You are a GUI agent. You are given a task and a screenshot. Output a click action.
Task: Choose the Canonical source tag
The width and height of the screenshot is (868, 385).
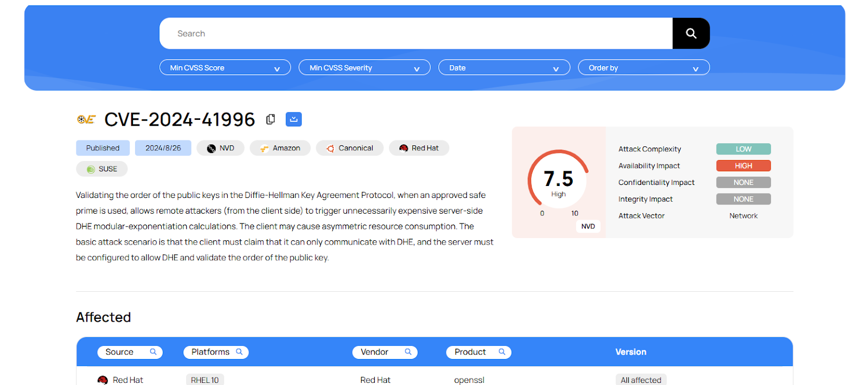[349, 148]
